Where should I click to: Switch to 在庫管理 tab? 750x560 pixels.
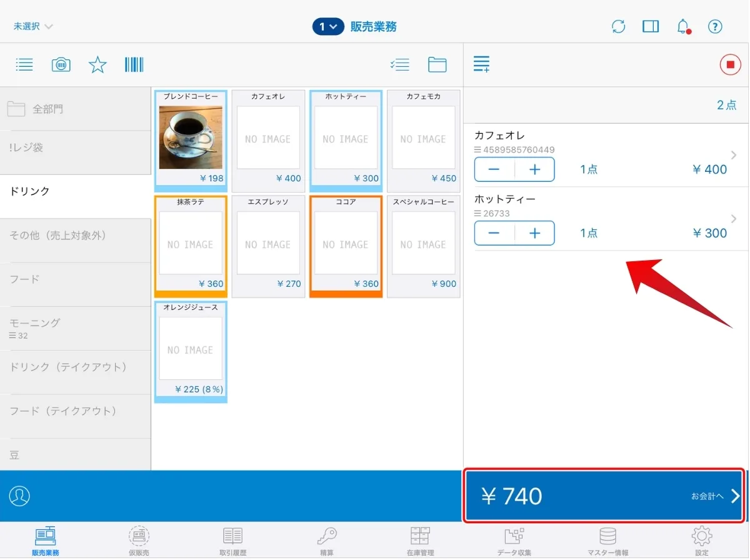[420, 541]
